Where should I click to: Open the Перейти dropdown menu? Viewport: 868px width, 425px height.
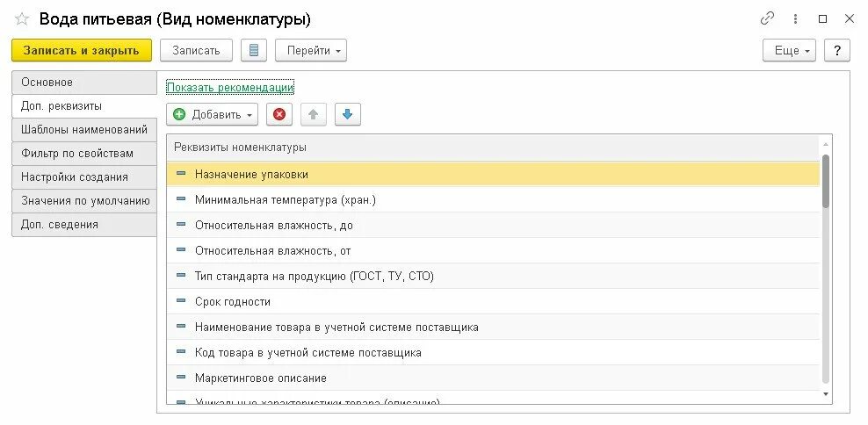(x=311, y=50)
